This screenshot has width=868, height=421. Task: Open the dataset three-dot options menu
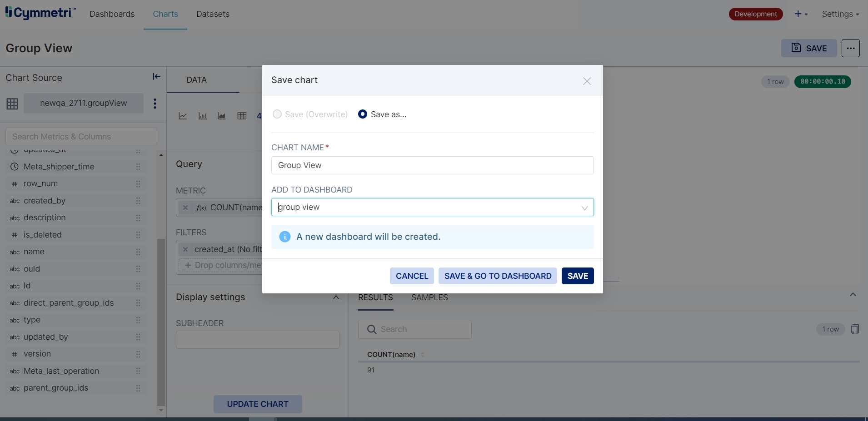click(155, 104)
